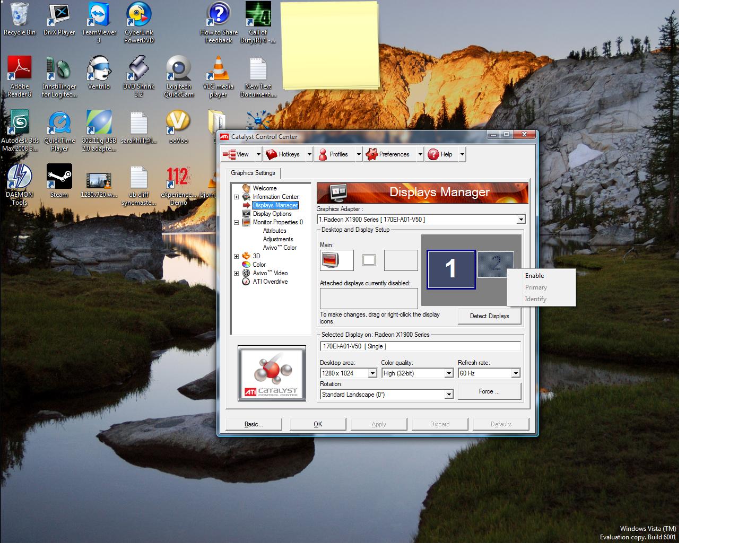
Task: Open the Help toolbar button
Action: [441, 154]
